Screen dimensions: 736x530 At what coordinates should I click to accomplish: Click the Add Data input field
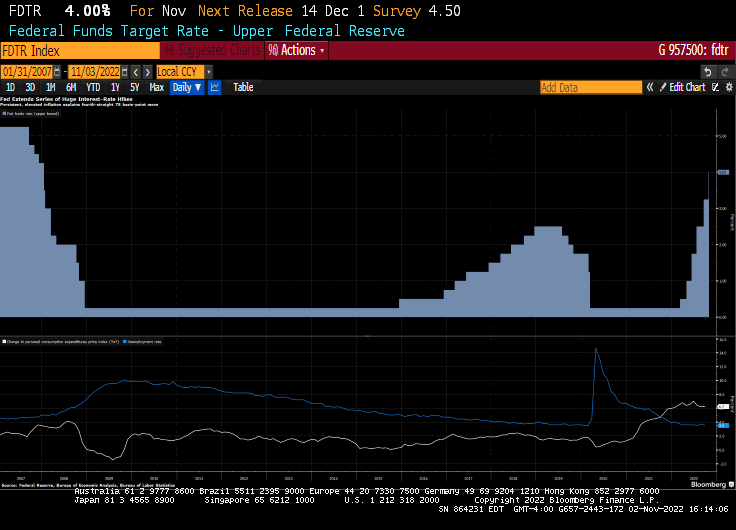tap(590, 87)
